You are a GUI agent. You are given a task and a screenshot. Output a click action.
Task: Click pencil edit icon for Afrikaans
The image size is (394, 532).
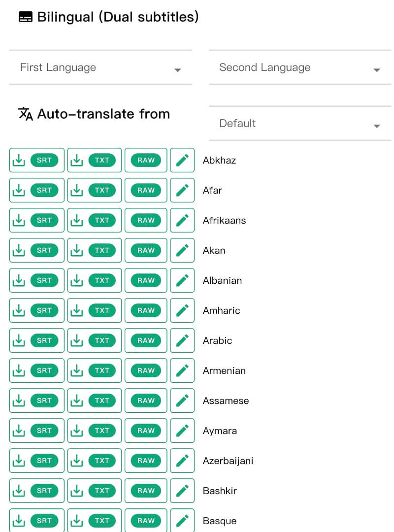click(x=182, y=220)
